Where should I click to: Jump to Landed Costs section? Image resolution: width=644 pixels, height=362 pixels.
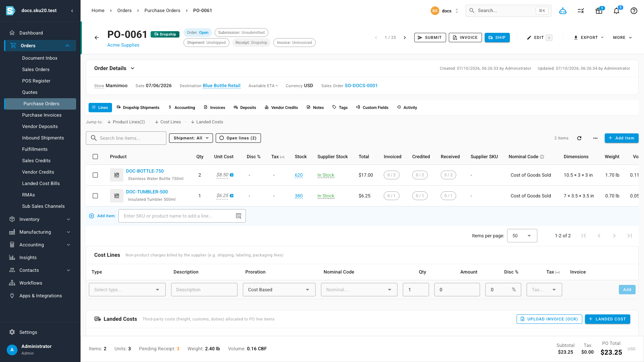tap(207, 122)
